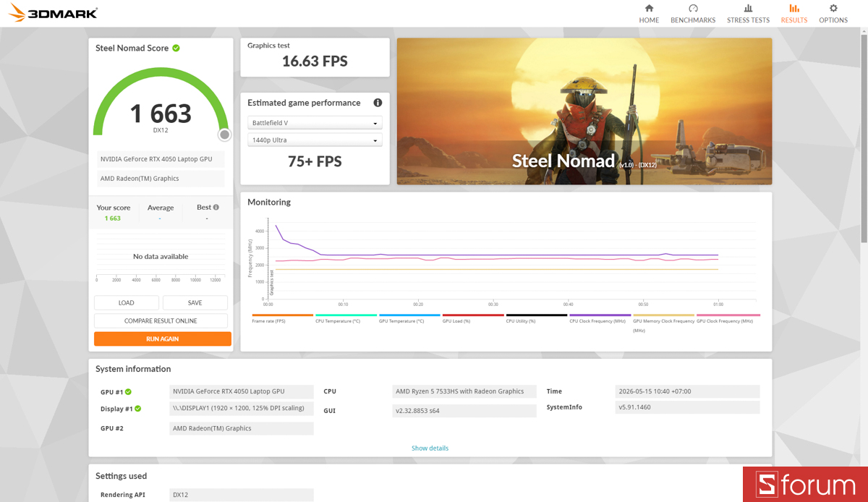The height and width of the screenshot is (502, 868).
Task: Click the Average score column label
Action: click(x=161, y=208)
